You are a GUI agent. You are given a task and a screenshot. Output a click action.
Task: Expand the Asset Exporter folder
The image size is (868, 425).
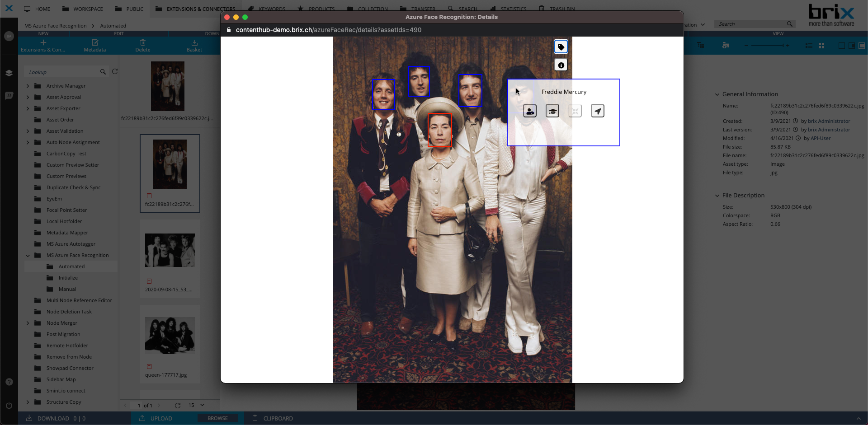coord(28,108)
